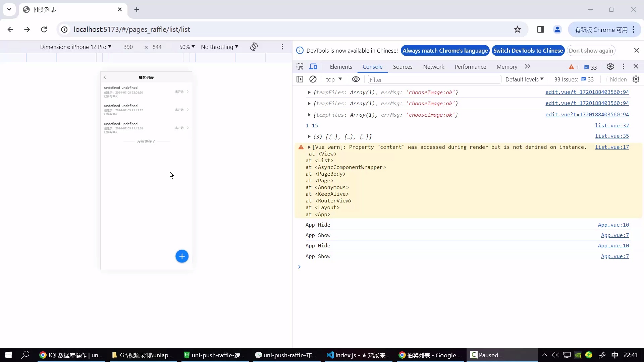Click the live expression eye icon
This screenshot has height=362, width=644.
356,79
